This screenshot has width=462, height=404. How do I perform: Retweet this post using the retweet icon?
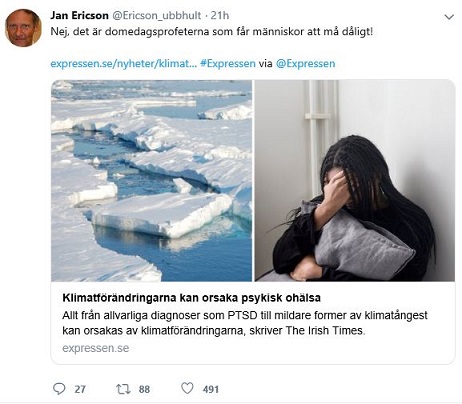tap(123, 389)
